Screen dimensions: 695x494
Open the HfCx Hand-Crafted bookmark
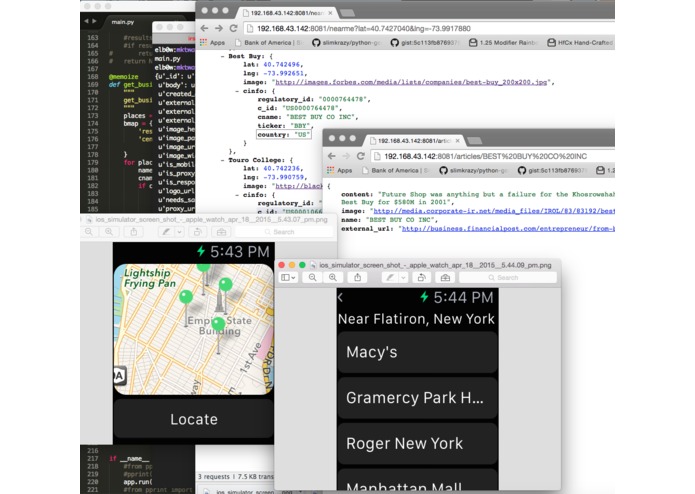coord(580,43)
